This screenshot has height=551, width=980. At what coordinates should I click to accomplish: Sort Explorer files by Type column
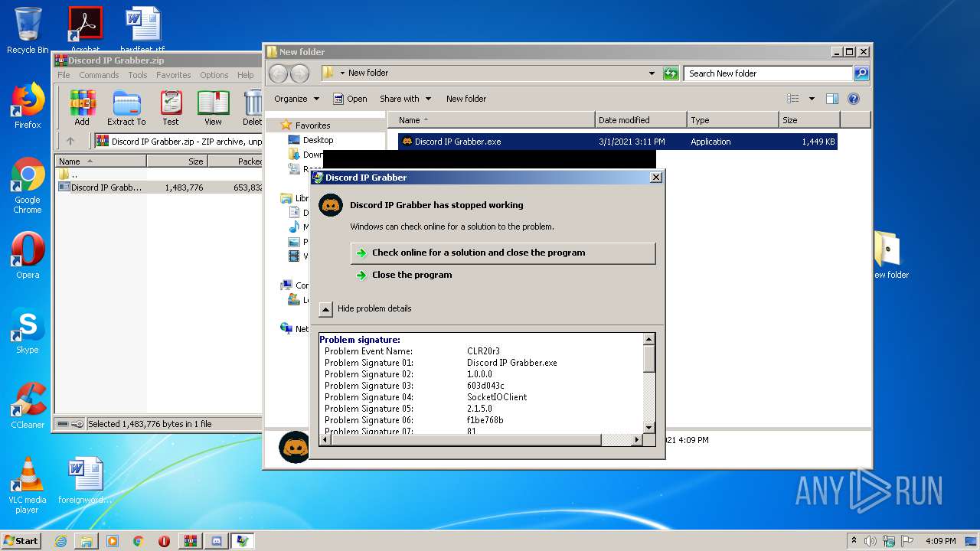[733, 120]
